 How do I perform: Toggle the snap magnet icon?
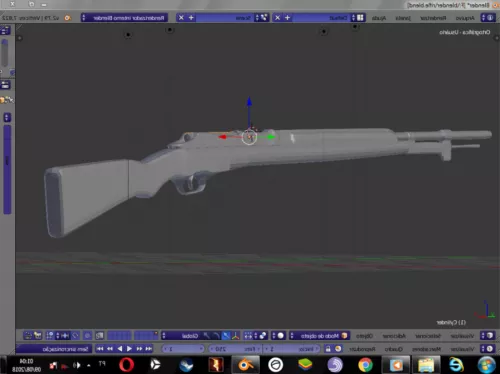coord(75,336)
